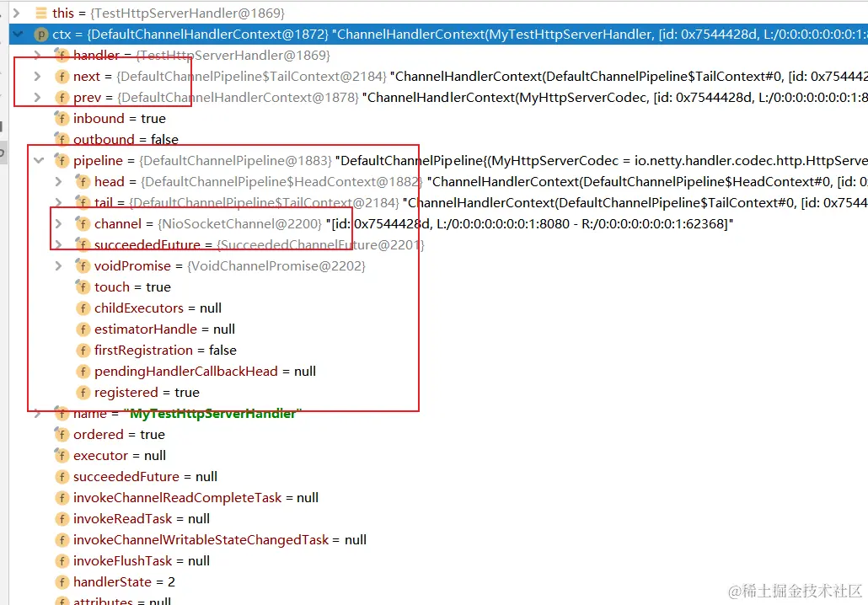Click the field icon beside estimatorHandle

(x=83, y=329)
